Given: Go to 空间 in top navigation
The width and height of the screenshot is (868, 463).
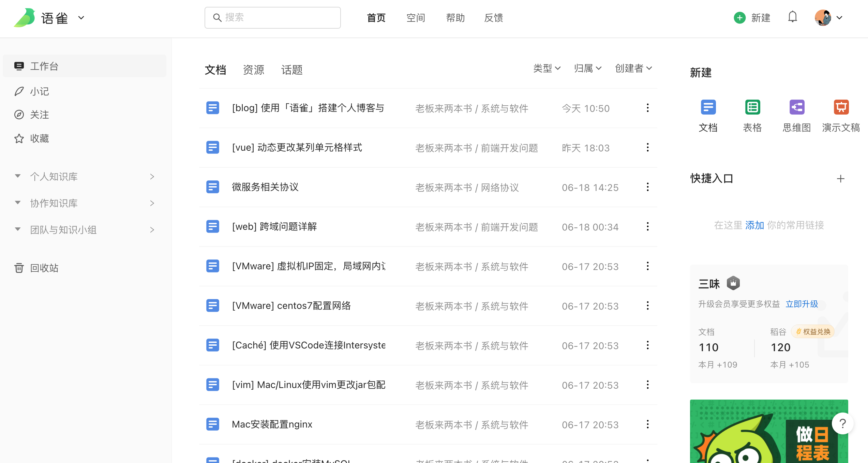Looking at the screenshot, I should pos(416,18).
